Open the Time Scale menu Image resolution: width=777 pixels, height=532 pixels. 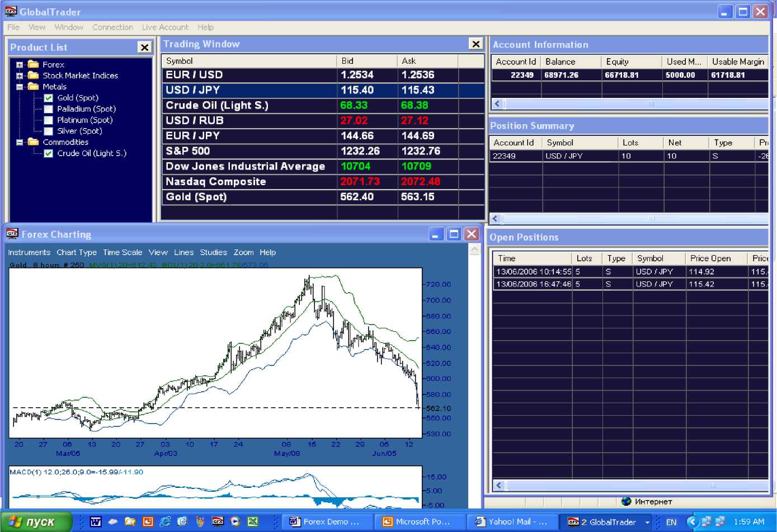[123, 252]
